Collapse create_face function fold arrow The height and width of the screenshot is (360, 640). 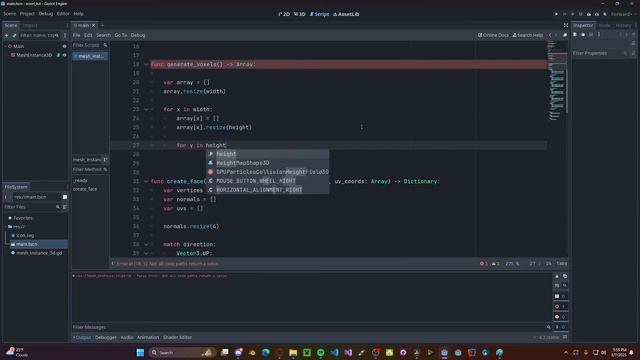(146, 181)
